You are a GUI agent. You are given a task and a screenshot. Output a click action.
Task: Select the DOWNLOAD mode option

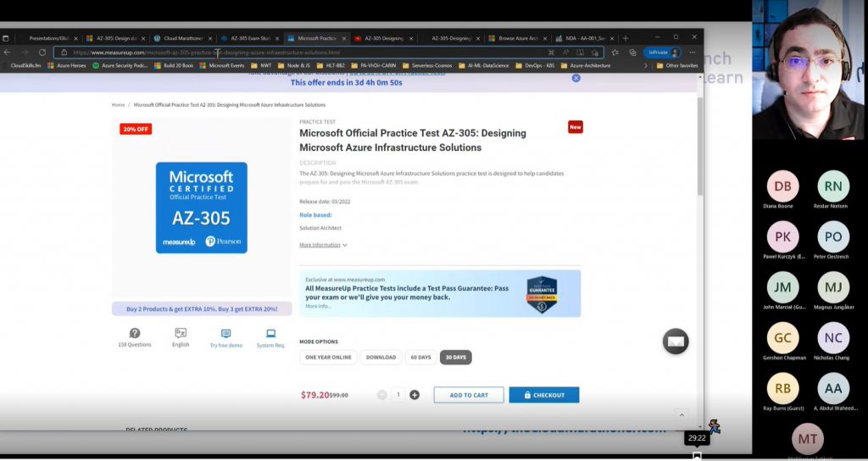pyautogui.click(x=381, y=358)
